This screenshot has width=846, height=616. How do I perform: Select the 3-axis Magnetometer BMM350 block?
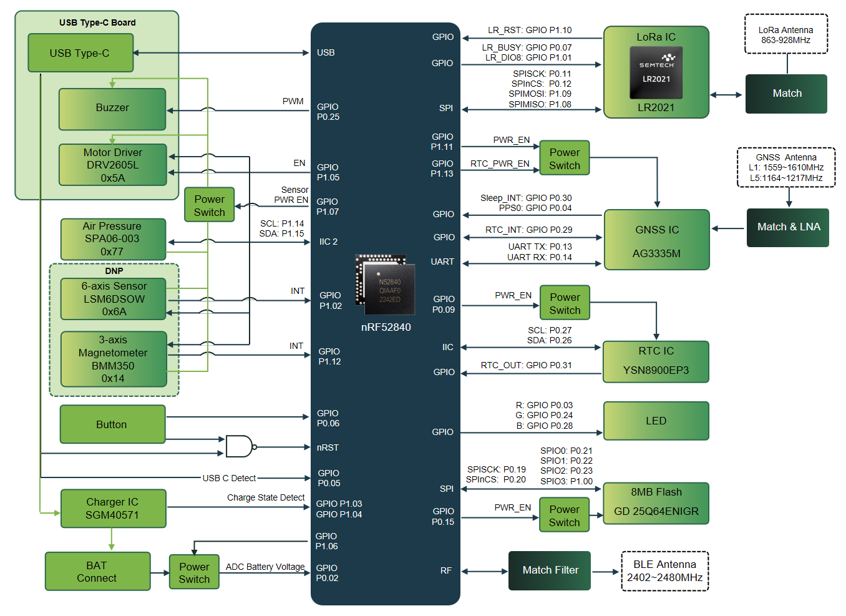[114, 359]
